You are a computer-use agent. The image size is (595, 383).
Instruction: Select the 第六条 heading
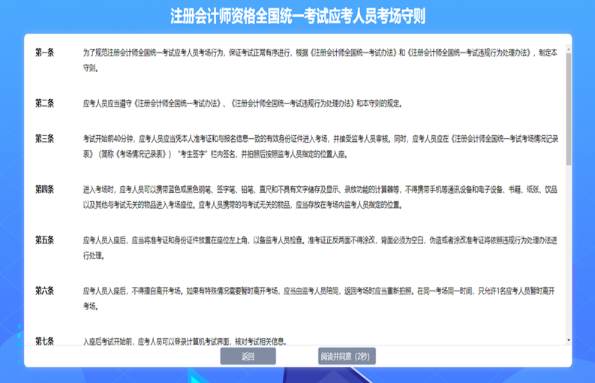point(44,291)
